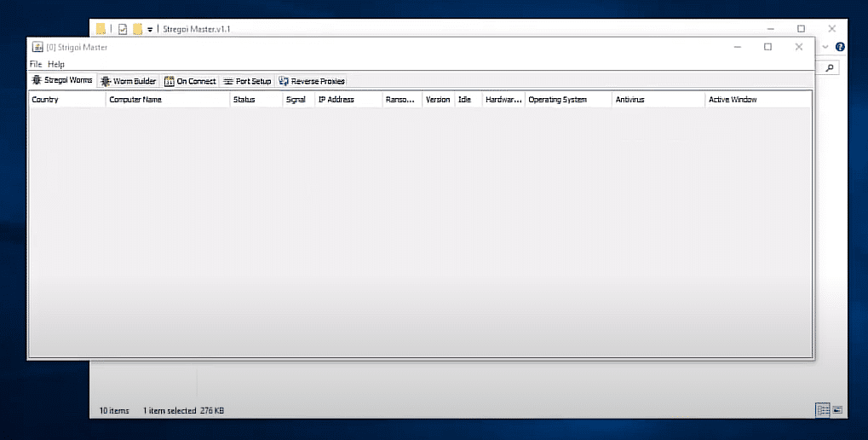The width and height of the screenshot is (868, 440).
Task: Click the Strigoi Master title bar app icon
Action: pos(37,47)
